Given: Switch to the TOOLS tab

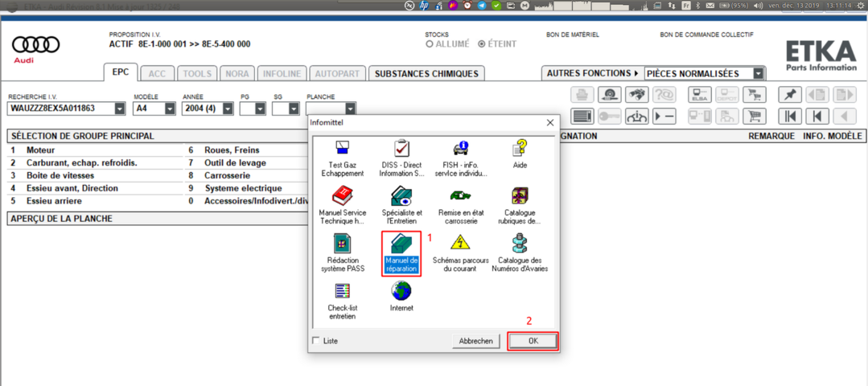Looking at the screenshot, I should click(x=197, y=73).
